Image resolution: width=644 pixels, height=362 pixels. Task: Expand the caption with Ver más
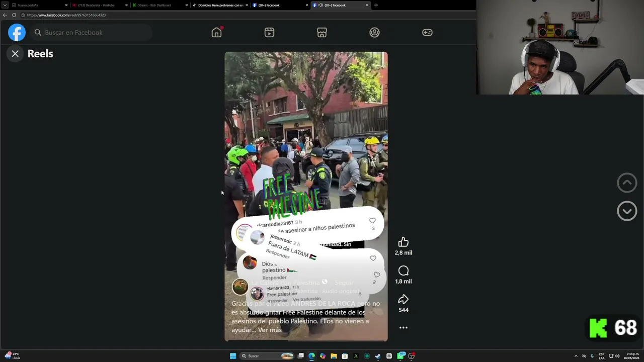[270, 330]
